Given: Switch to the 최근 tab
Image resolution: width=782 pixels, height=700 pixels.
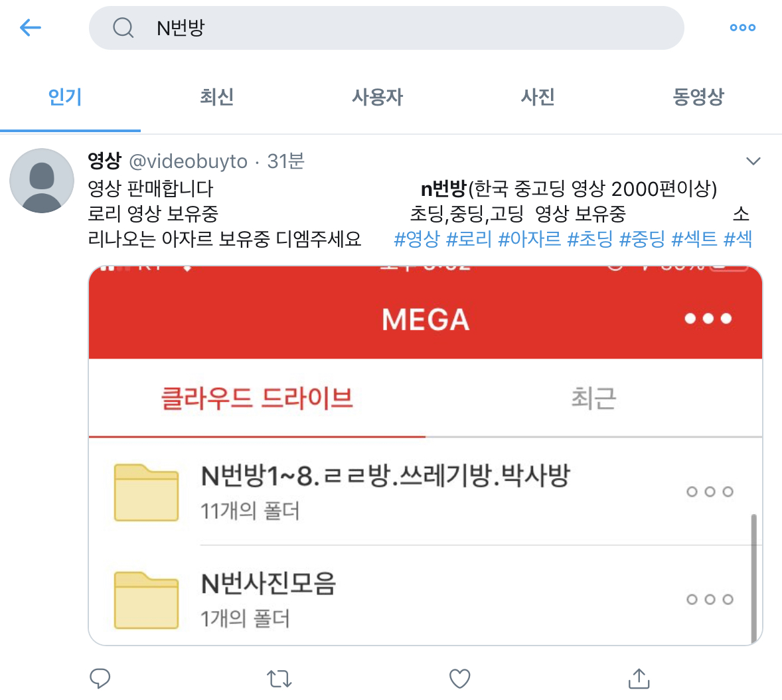Looking at the screenshot, I should click(593, 398).
